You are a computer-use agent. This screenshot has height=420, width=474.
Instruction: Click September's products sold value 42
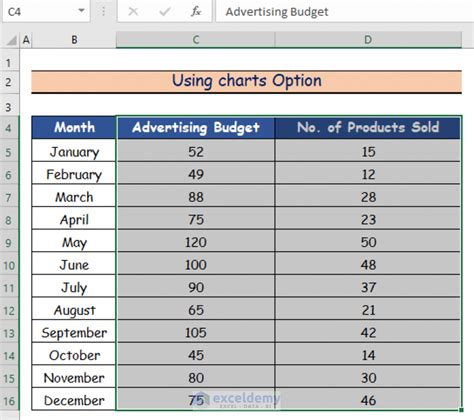(368, 333)
